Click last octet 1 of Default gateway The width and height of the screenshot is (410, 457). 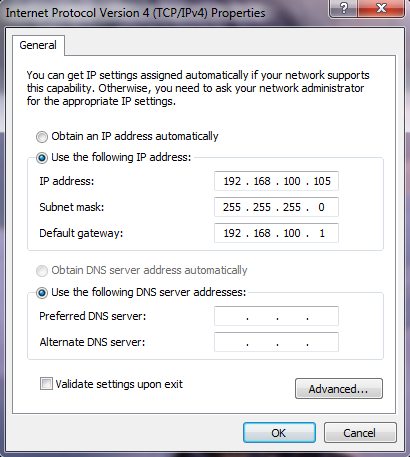[x=322, y=233]
